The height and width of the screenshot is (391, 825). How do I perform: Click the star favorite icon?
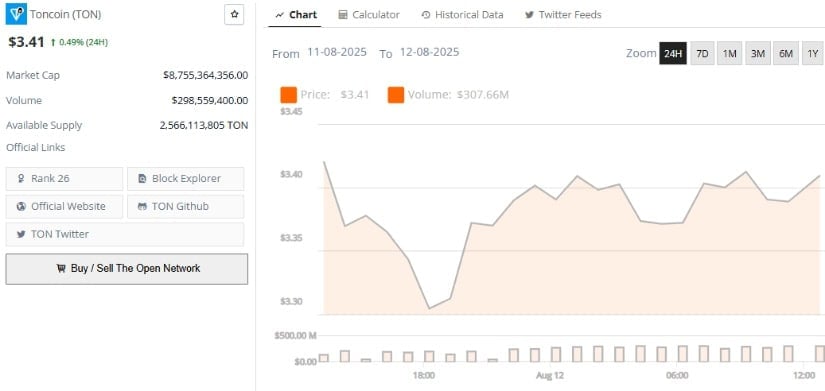(234, 14)
